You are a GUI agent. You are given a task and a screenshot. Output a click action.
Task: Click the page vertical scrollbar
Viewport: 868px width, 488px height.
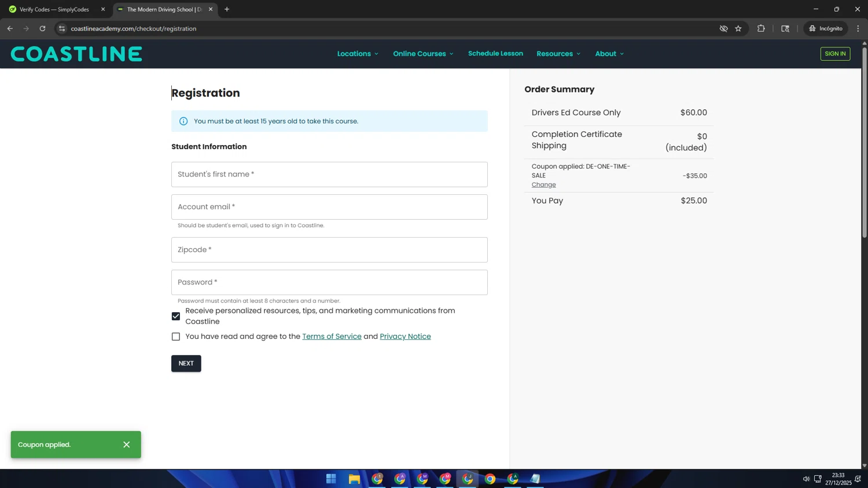[x=865, y=142]
